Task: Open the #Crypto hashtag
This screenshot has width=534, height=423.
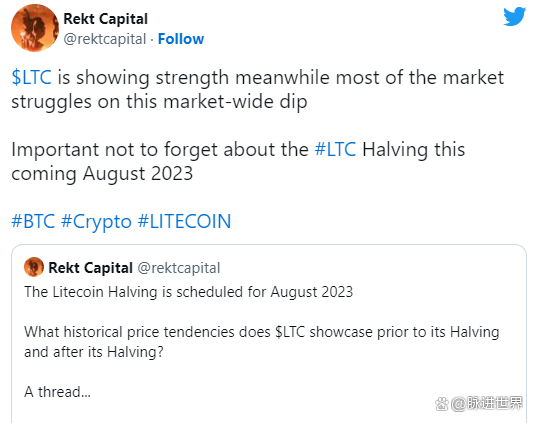Action: [96, 222]
